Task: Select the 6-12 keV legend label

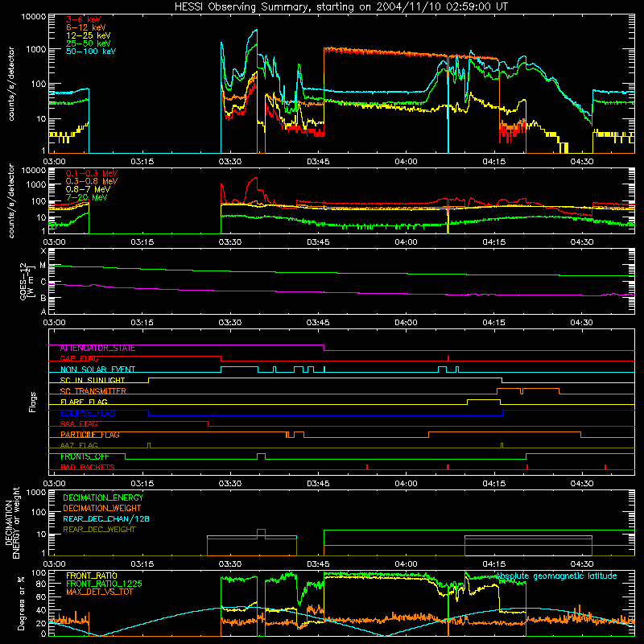Action: [x=85, y=27]
